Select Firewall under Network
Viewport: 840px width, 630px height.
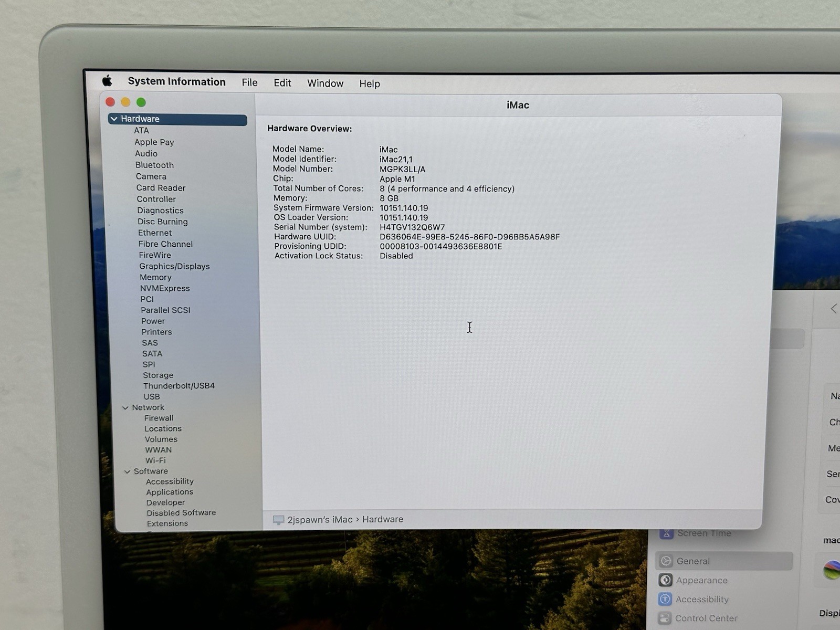tap(159, 418)
